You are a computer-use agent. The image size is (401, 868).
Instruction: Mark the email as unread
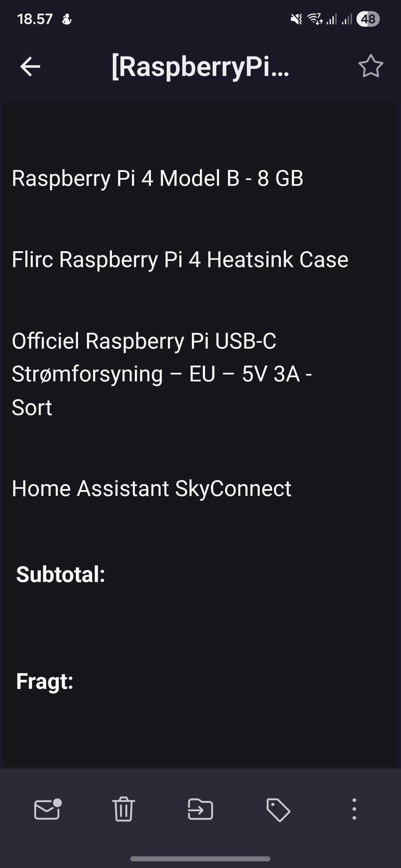click(47, 809)
